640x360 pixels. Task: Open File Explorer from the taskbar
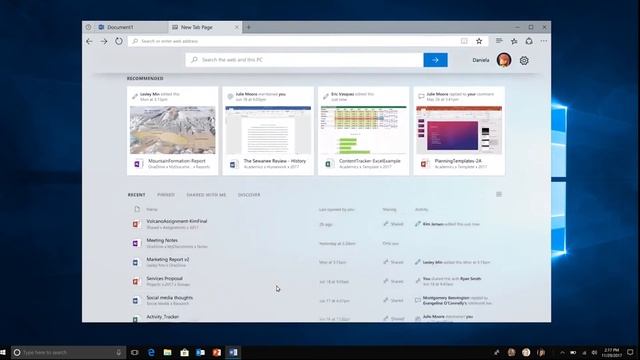(x=168, y=352)
